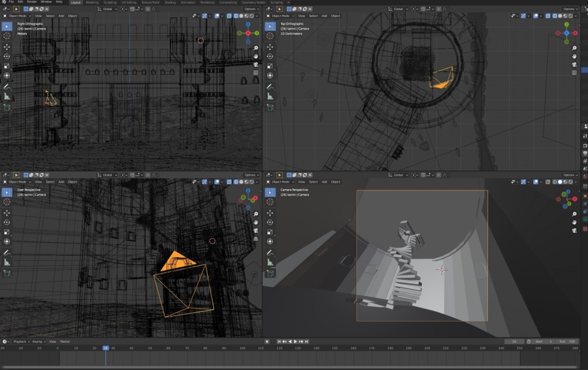Open the Object Mode dropdown in the Top Orthographic viewport
The height and width of the screenshot is (370, 588).
pos(280,16)
